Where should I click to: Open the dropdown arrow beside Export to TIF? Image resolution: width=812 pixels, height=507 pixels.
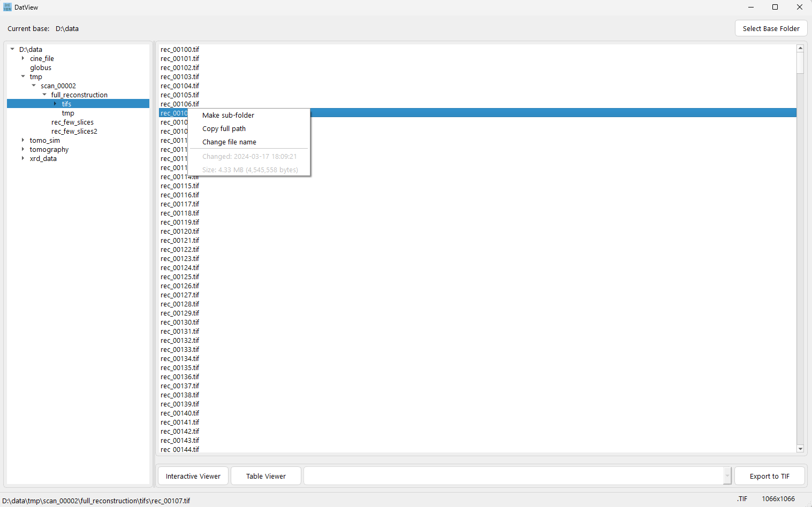coord(727,476)
